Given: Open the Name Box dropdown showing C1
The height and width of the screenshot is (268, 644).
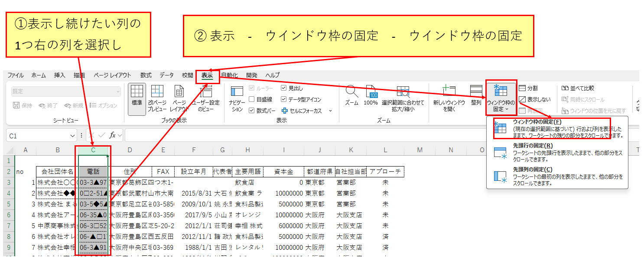Looking at the screenshot, I should pos(73,136).
